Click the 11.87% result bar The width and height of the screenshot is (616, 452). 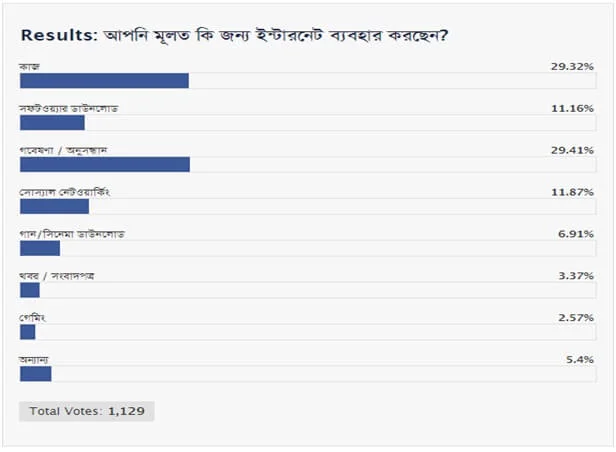(x=55, y=206)
